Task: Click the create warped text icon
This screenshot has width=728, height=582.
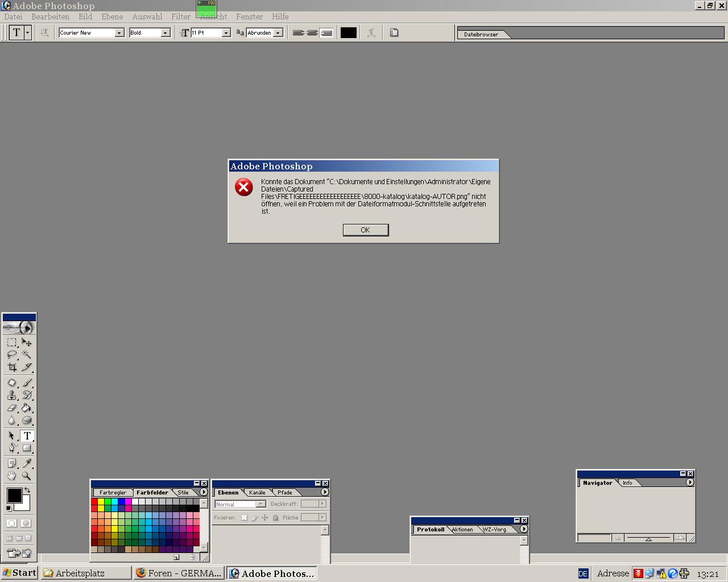Action: (x=371, y=33)
